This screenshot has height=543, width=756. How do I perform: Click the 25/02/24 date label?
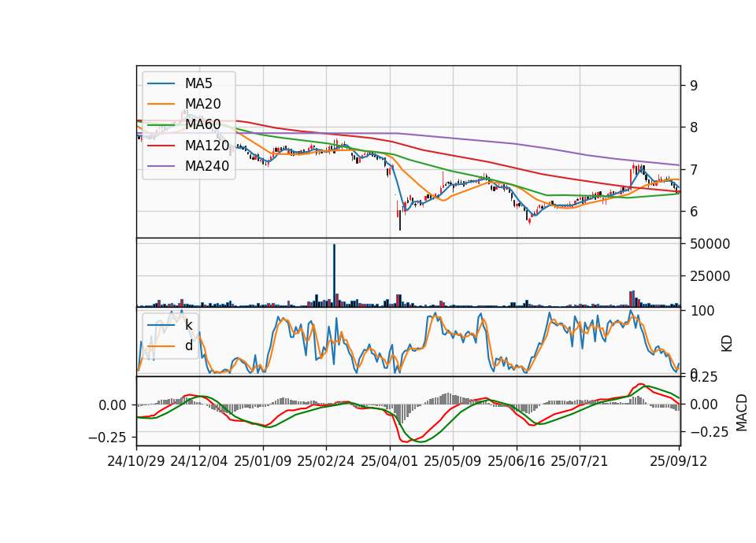pyautogui.click(x=326, y=461)
